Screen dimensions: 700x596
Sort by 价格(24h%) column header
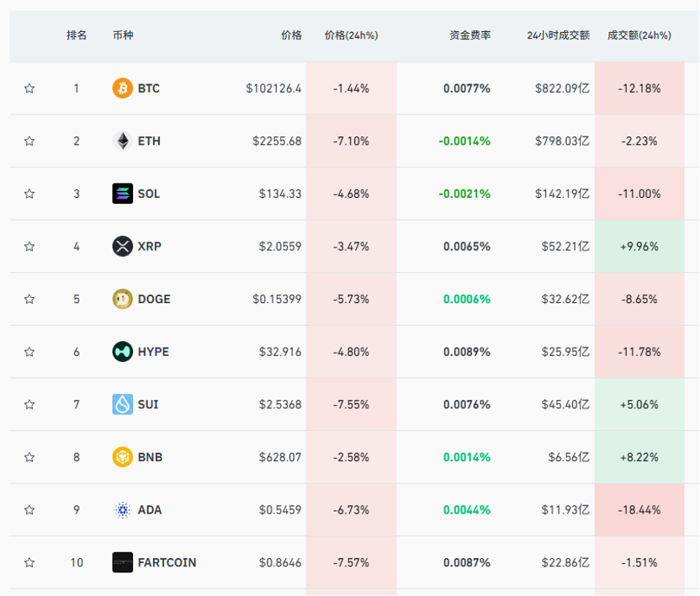click(351, 35)
